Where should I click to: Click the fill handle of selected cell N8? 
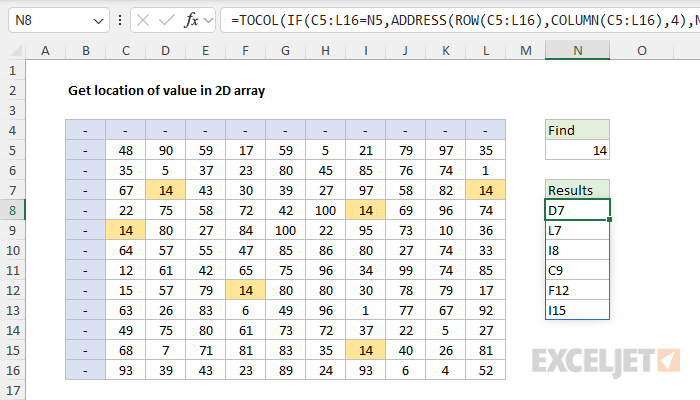pyautogui.click(x=609, y=220)
